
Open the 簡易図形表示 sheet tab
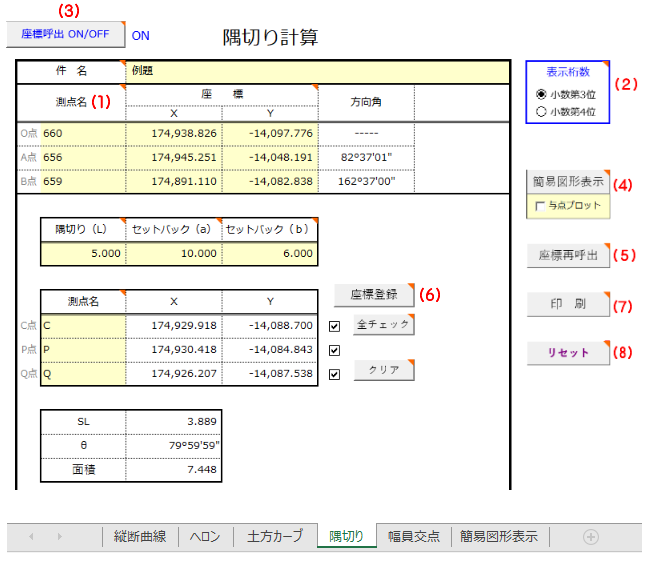click(x=499, y=536)
